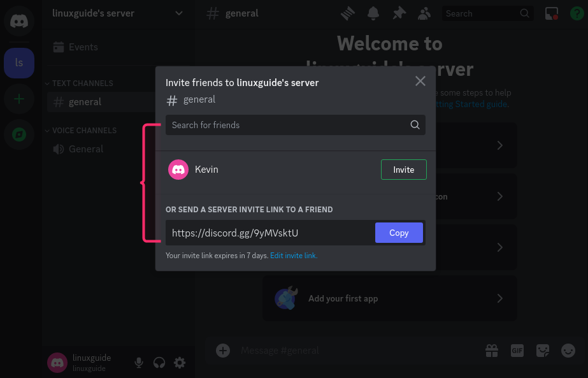Show pinned messages pin icon
The image size is (588, 378).
(x=399, y=13)
